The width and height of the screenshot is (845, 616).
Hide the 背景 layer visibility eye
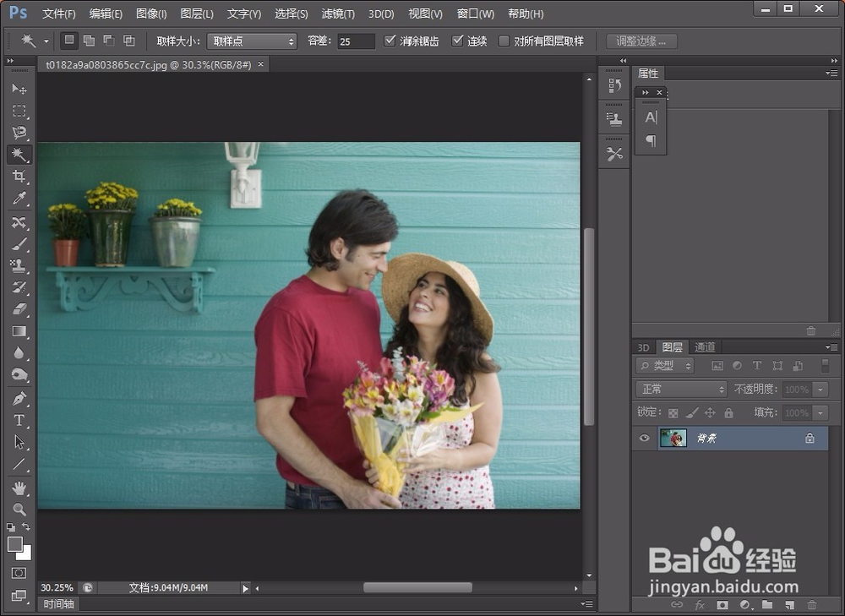click(644, 438)
